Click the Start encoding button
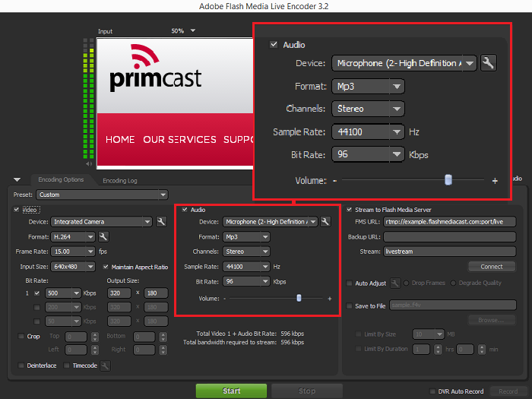The image size is (532, 399). pyautogui.click(x=231, y=391)
